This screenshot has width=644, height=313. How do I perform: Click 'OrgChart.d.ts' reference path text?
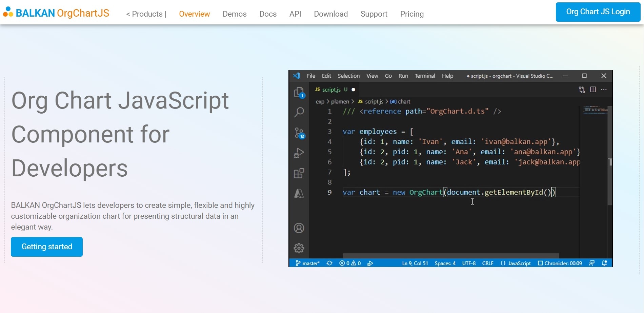[458, 111]
